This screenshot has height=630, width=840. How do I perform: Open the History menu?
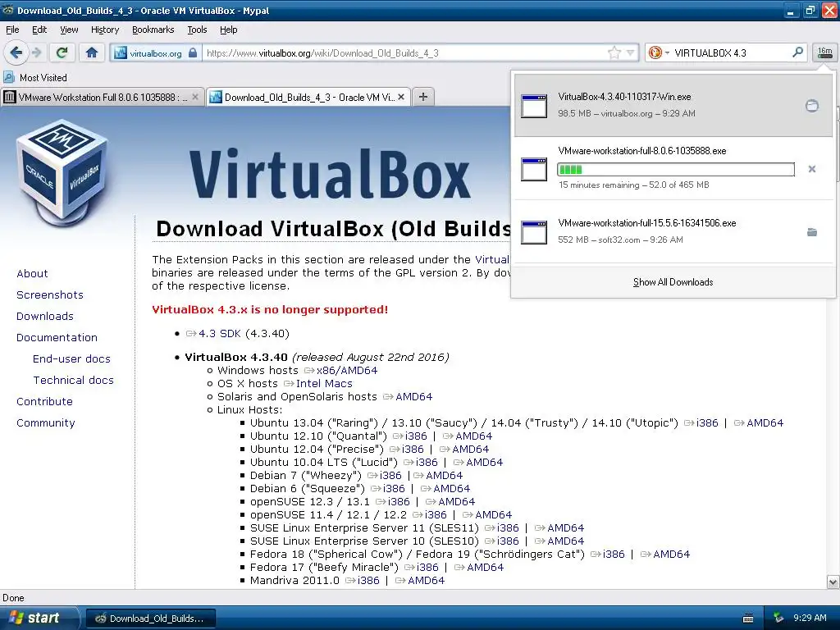pos(104,30)
